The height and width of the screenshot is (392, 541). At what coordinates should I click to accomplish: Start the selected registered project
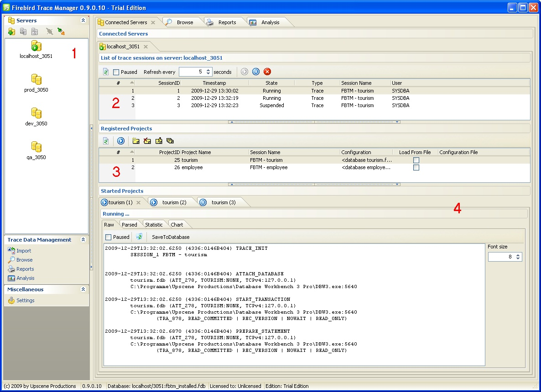[121, 141]
